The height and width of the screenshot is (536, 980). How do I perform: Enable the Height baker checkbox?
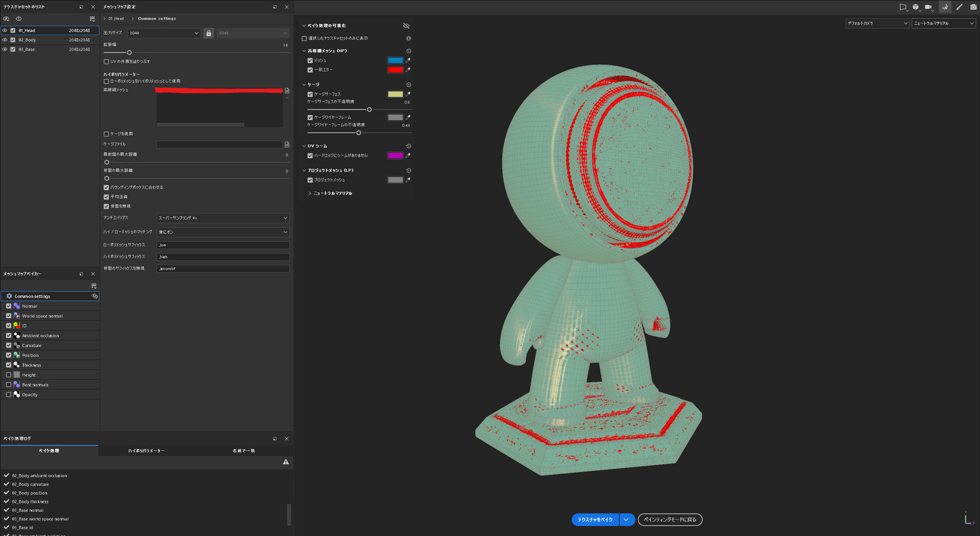click(x=9, y=375)
